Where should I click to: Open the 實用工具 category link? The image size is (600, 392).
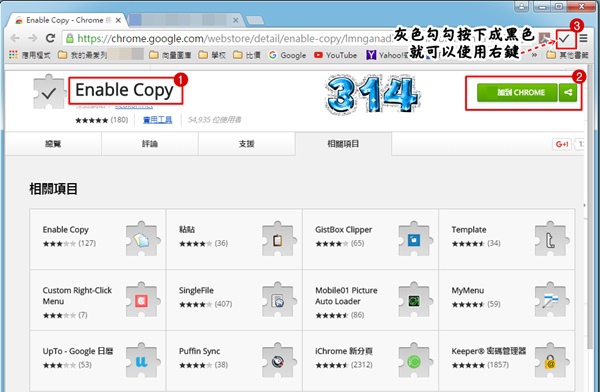click(x=158, y=120)
